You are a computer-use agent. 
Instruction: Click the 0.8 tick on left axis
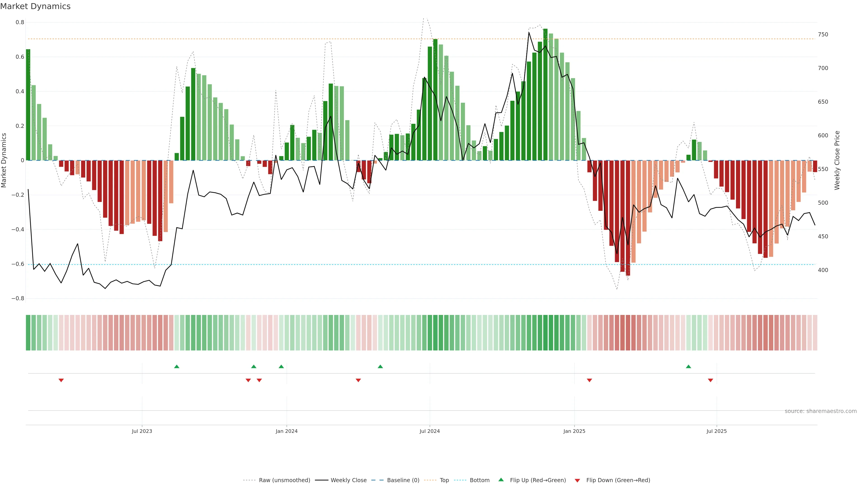(20, 22)
